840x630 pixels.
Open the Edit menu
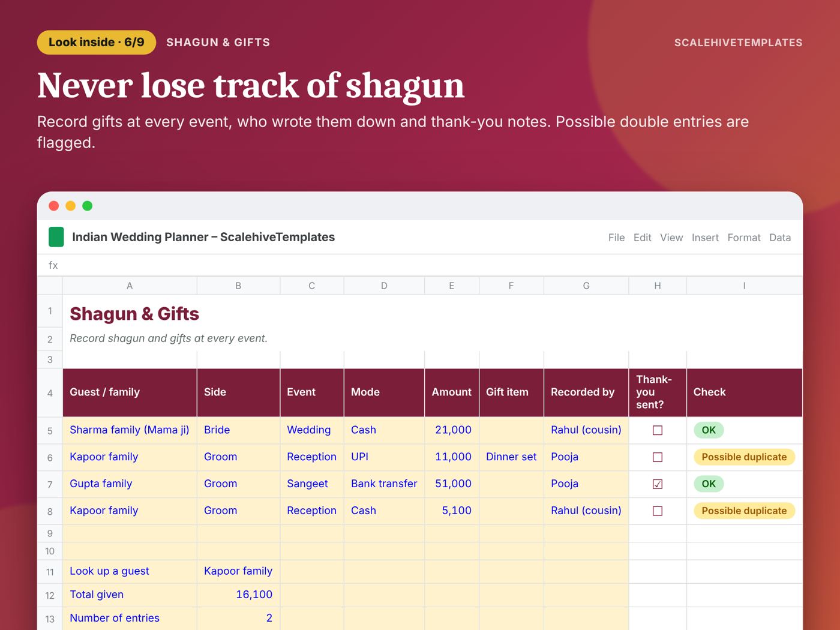(x=642, y=238)
